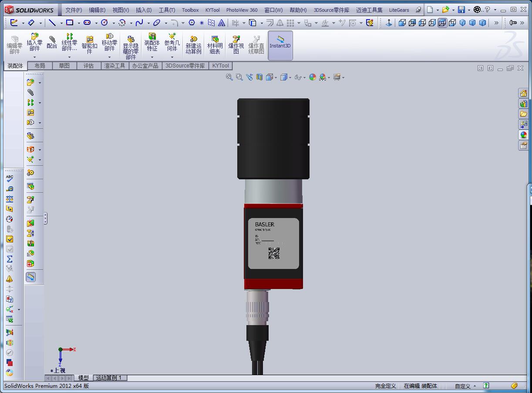The height and width of the screenshot is (393, 532).
Task: Select the Circle sketch tool
Action: 104,23
